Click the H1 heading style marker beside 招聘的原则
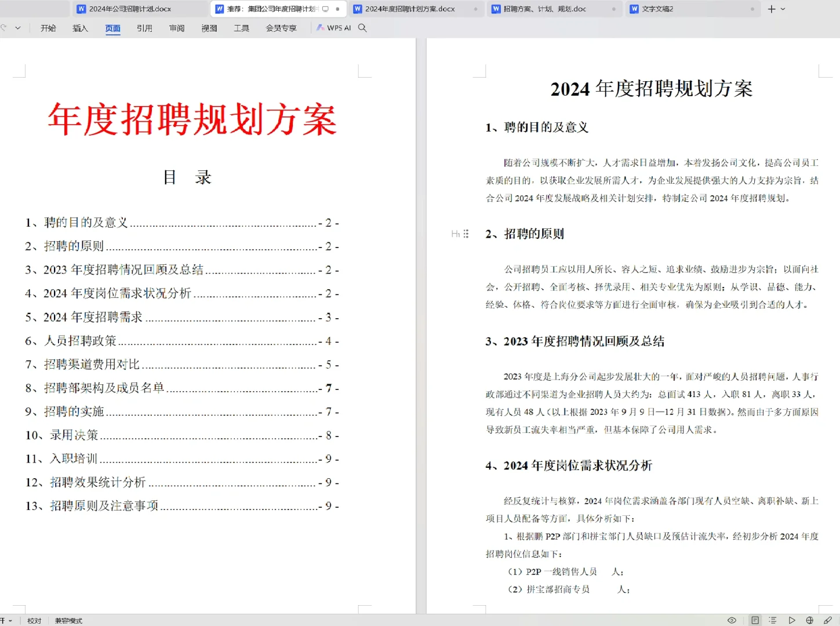Viewport: 840px width, 626px height. 456,234
